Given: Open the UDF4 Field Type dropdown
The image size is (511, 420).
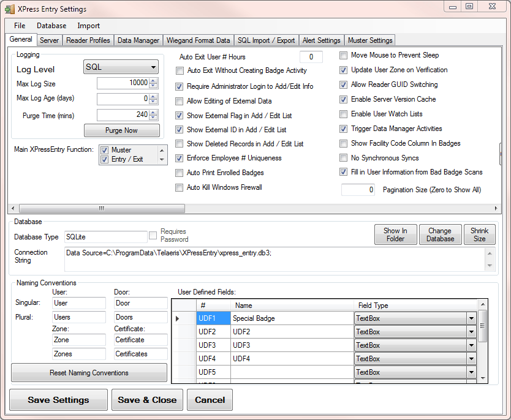Looking at the screenshot, I should (471, 359).
